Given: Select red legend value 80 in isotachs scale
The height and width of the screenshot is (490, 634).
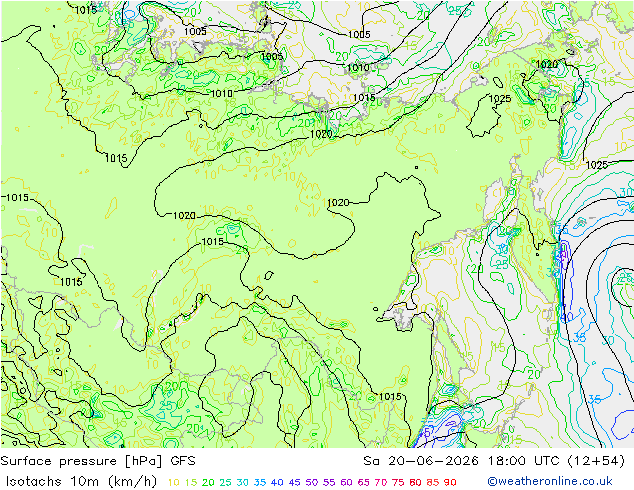Looking at the screenshot, I should tap(415, 482).
